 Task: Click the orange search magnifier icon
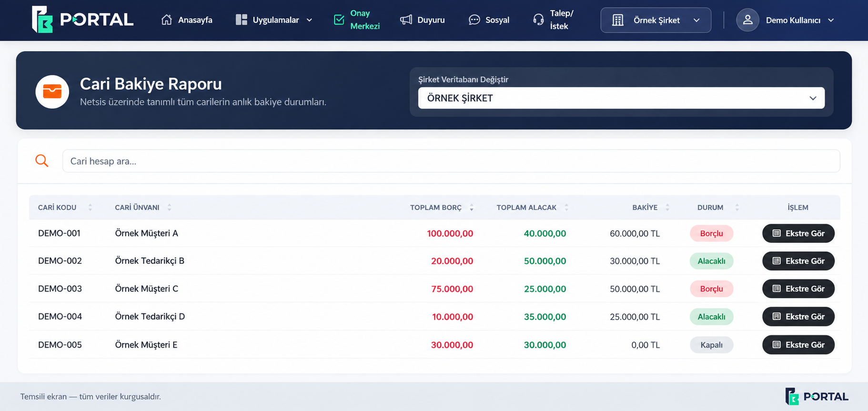[x=42, y=161]
